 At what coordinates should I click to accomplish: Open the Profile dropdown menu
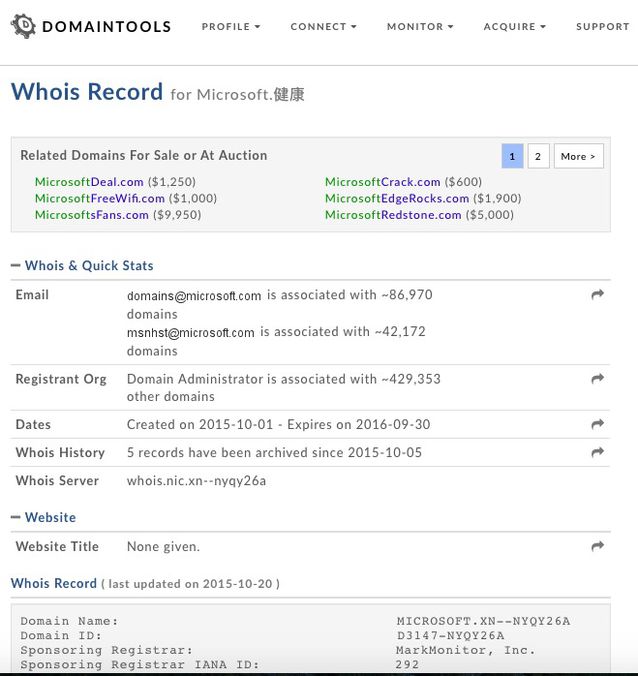(230, 27)
